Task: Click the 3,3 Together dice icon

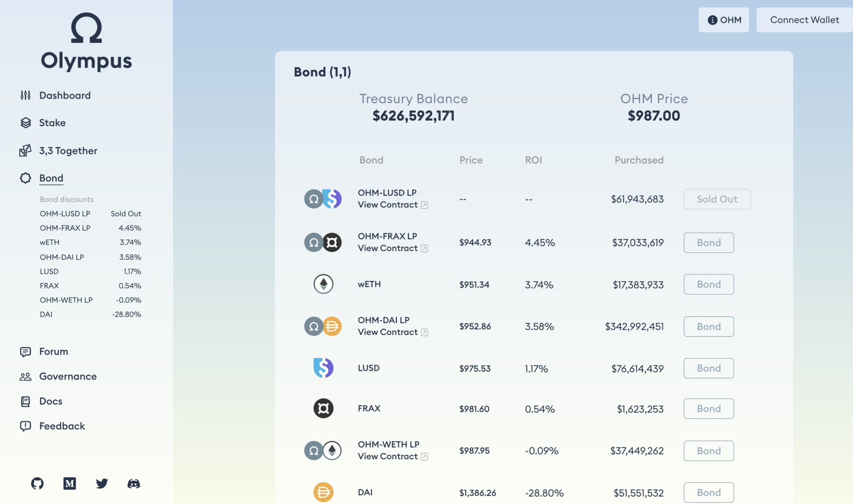Action: (x=25, y=151)
